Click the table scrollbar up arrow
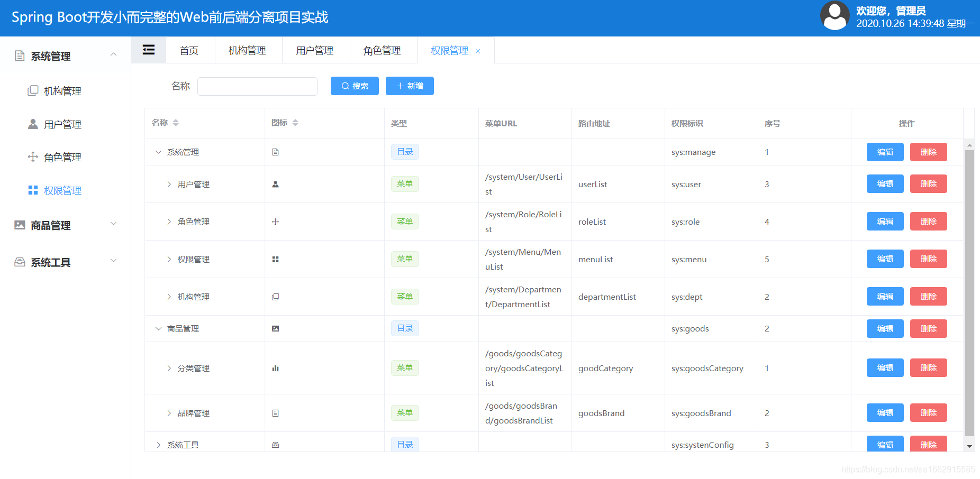Viewport: 980px width, 479px height. pyautogui.click(x=969, y=144)
